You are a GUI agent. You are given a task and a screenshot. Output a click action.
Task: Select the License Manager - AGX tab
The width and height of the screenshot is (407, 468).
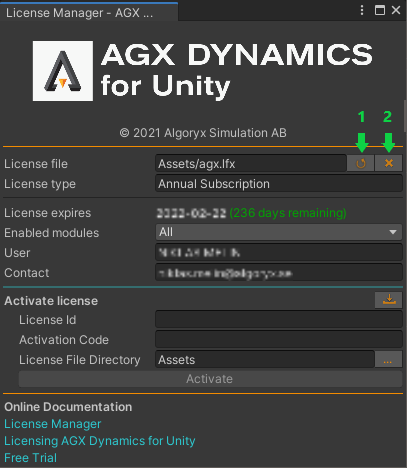(x=89, y=12)
